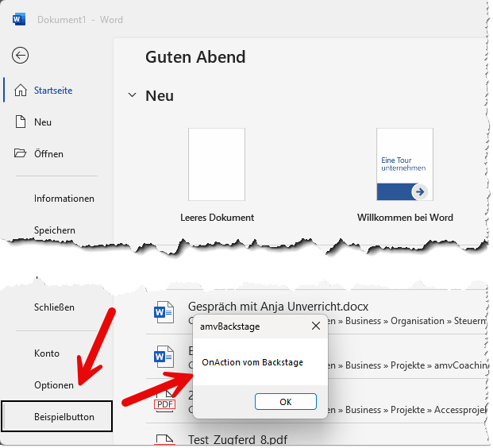Click the PDF file icon
Image resolution: width=493 pixels, height=448 pixels.
click(x=164, y=403)
